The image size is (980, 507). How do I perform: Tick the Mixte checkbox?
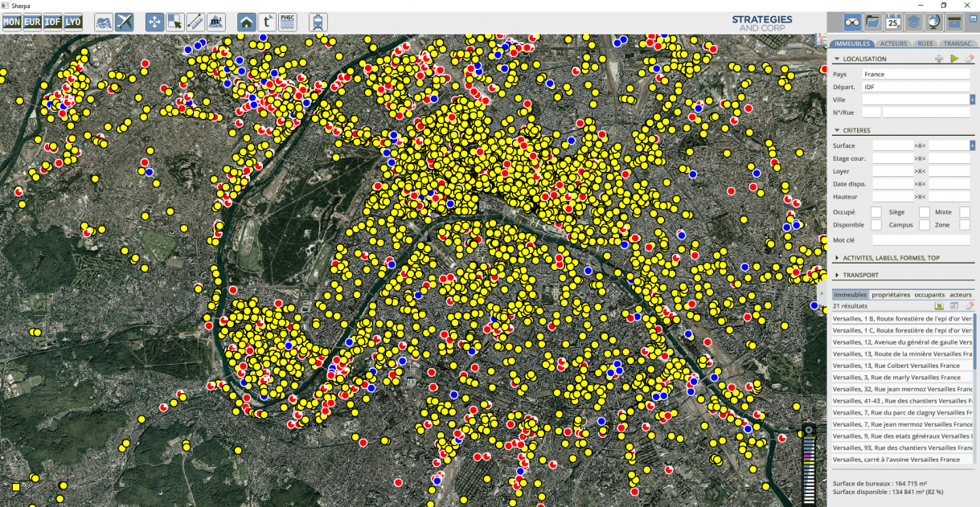click(x=965, y=212)
